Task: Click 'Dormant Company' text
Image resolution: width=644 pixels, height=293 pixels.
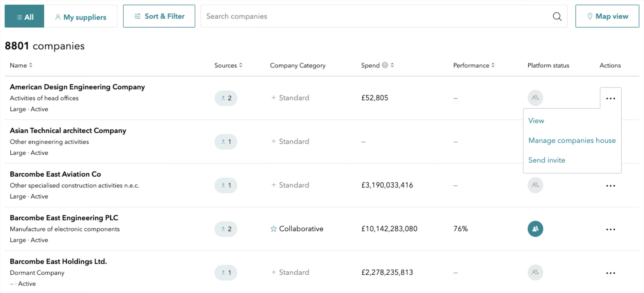Action: [37, 273]
